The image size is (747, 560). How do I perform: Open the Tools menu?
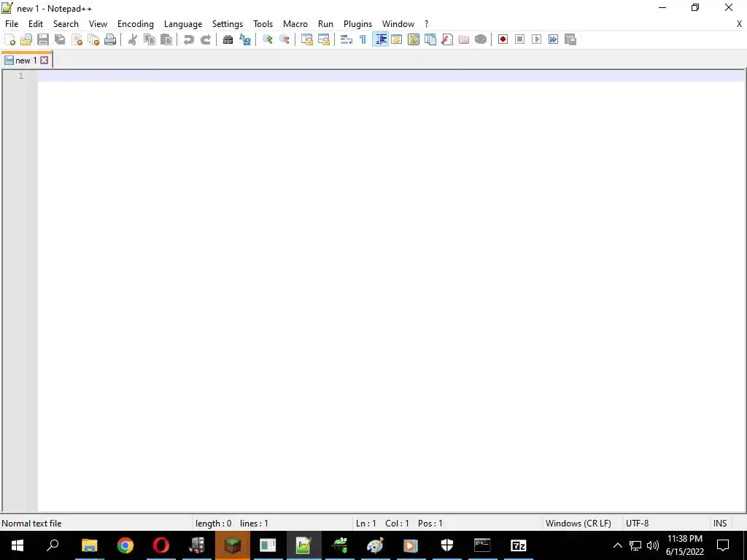point(263,24)
